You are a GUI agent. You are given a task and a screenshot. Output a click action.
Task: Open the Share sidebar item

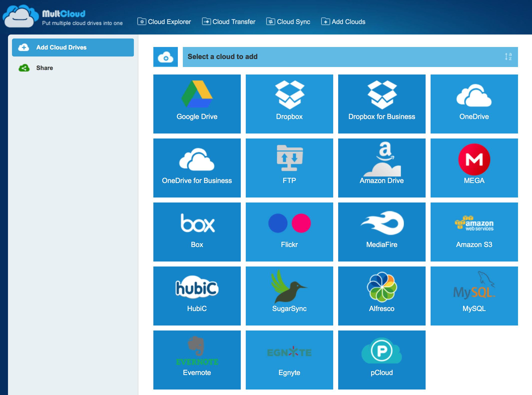tap(44, 68)
